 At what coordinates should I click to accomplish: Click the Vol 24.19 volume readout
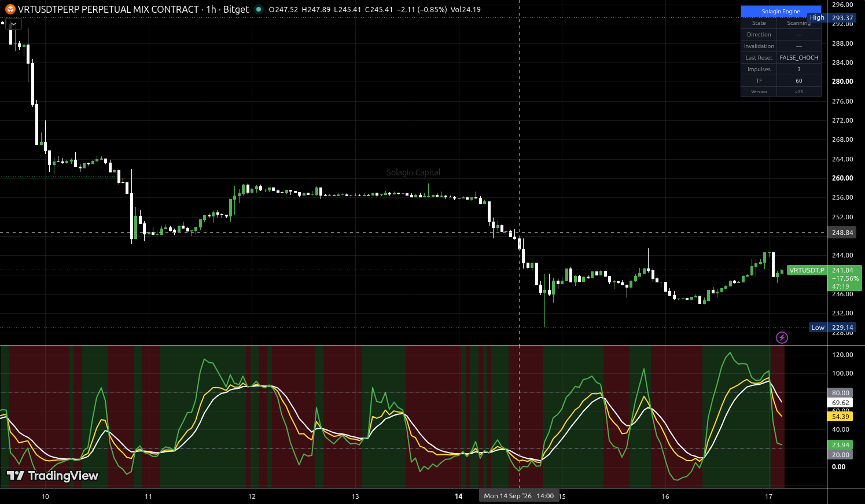[x=466, y=9]
